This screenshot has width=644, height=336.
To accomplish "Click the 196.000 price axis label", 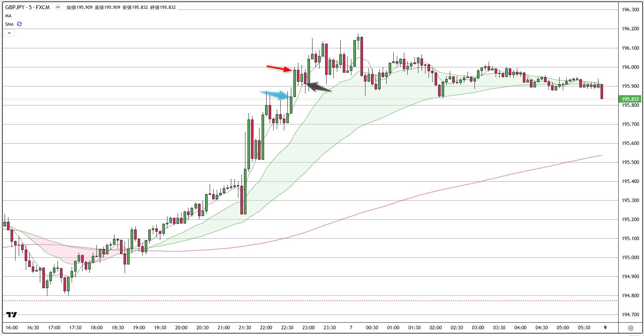I will (x=630, y=67).
